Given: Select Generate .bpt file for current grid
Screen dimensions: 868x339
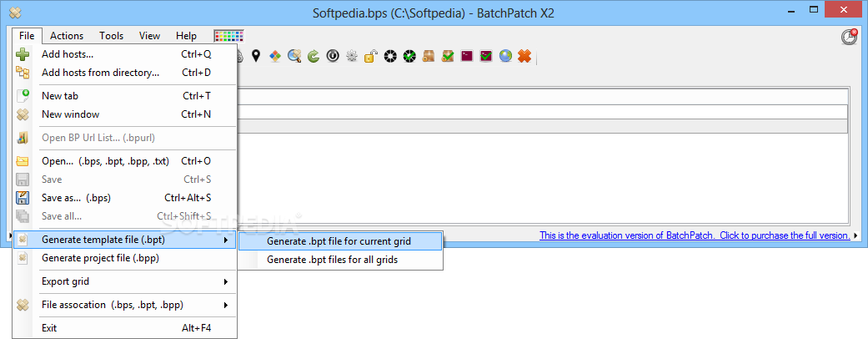Looking at the screenshot, I should coord(340,241).
